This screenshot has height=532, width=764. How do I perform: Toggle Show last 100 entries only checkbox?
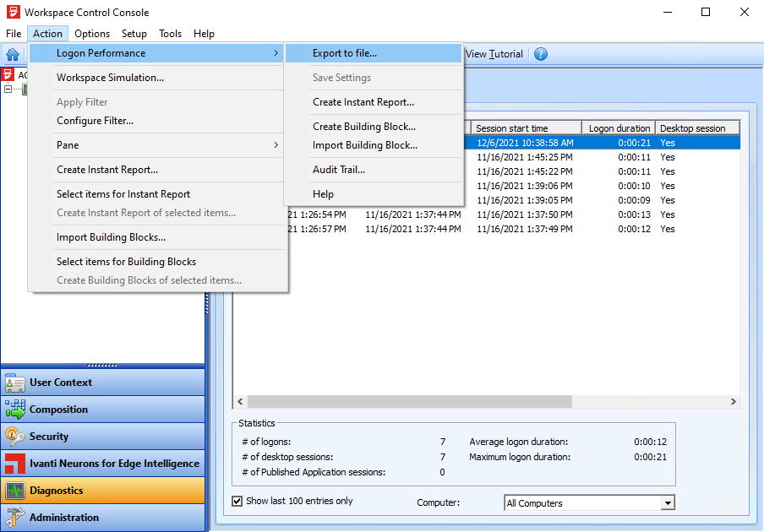237,501
